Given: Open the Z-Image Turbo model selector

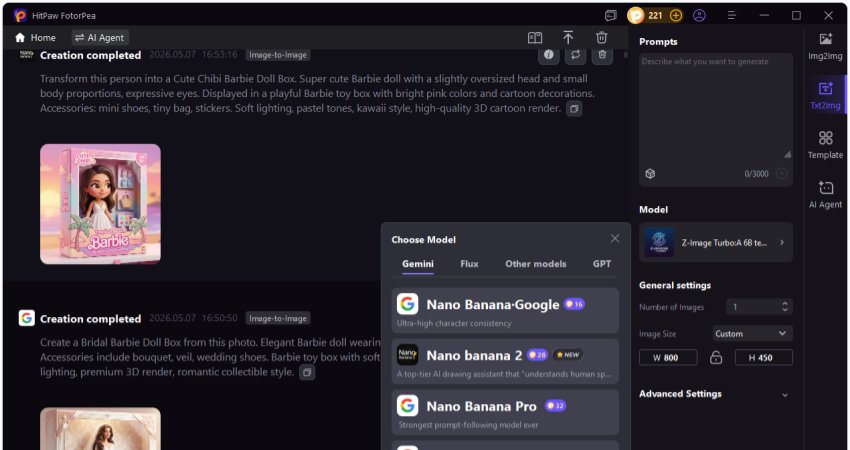Looking at the screenshot, I should click(x=716, y=242).
